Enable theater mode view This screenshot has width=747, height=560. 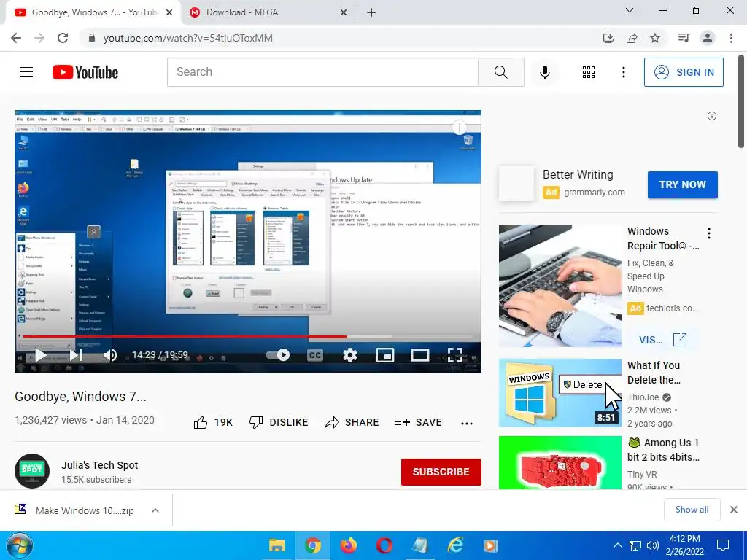(x=419, y=355)
